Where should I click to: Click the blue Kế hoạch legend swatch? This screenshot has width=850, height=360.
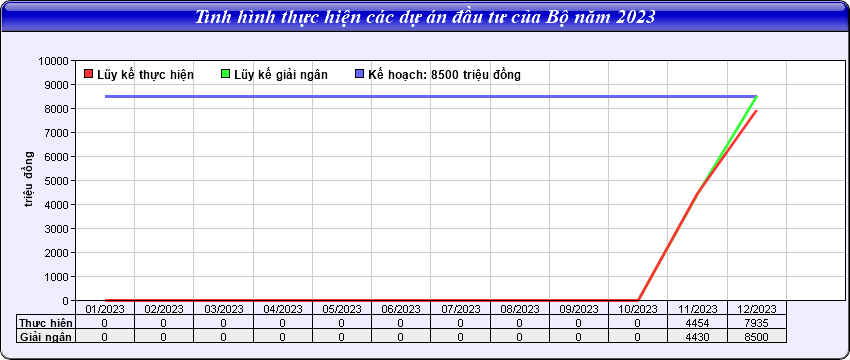click(359, 74)
